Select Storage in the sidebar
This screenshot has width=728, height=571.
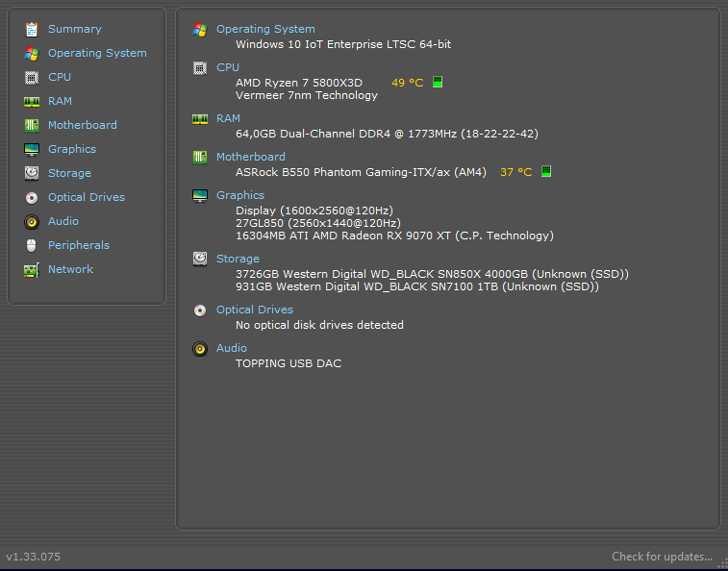(69, 173)
